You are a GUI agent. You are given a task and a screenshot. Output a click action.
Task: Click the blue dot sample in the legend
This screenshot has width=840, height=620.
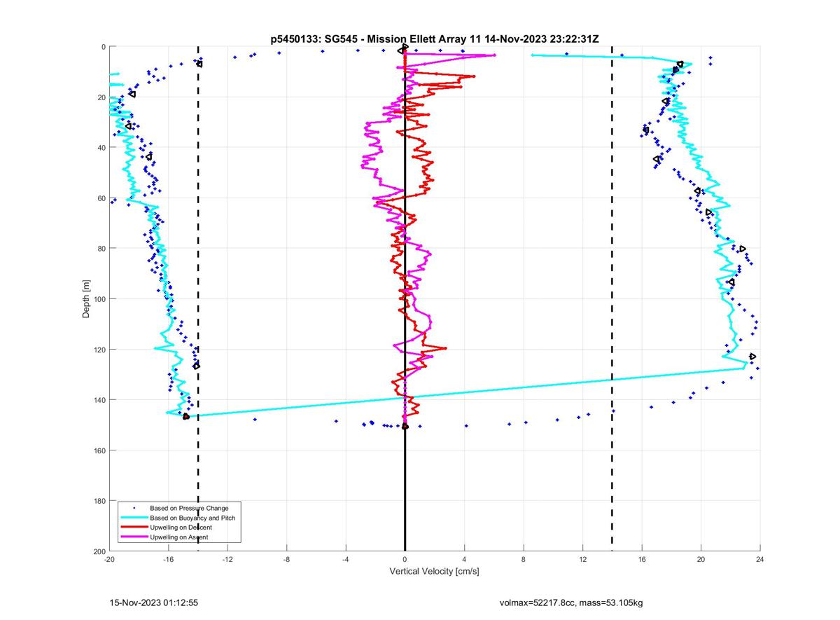pyautogui.click(x=134, y=507)
